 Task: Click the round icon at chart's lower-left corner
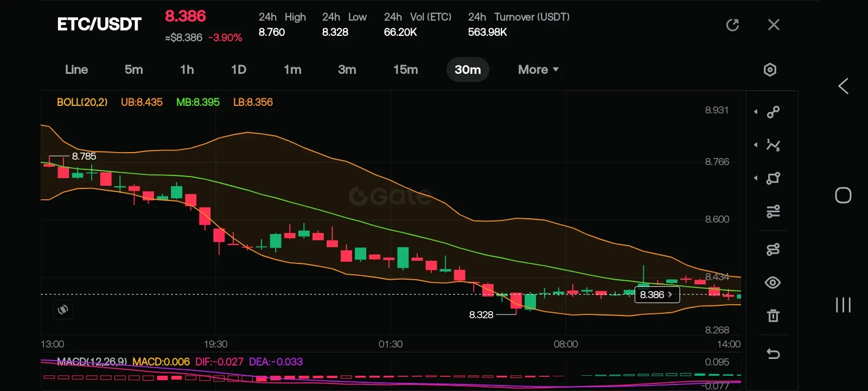coord(63,310)
